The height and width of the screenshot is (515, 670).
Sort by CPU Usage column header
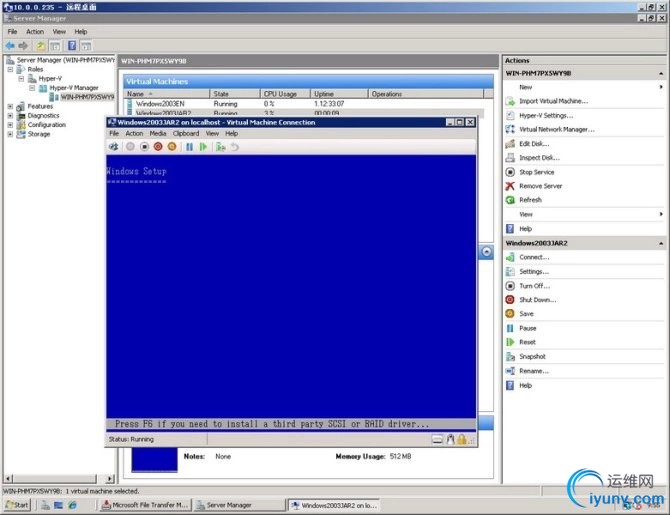[285, 94]
